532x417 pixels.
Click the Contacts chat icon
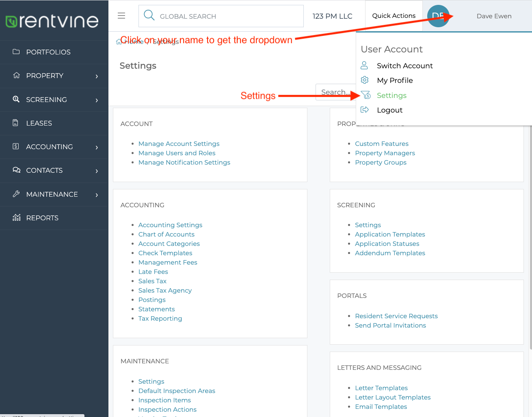pos(16,170)
